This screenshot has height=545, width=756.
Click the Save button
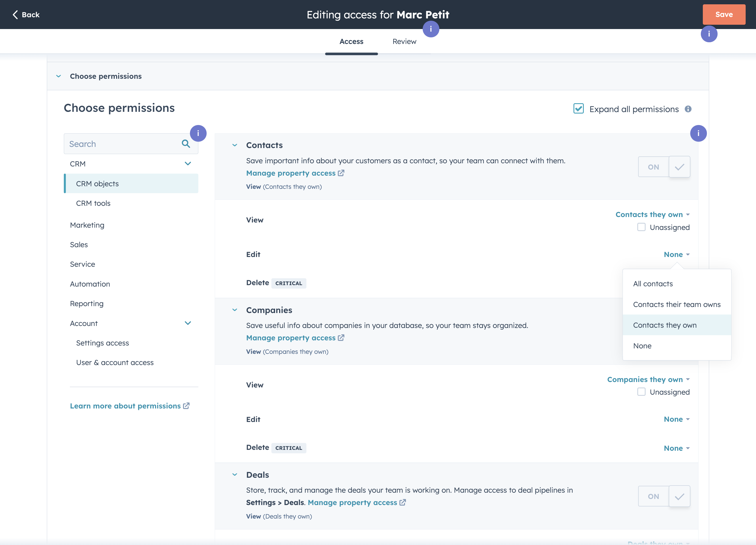(724, 14)
